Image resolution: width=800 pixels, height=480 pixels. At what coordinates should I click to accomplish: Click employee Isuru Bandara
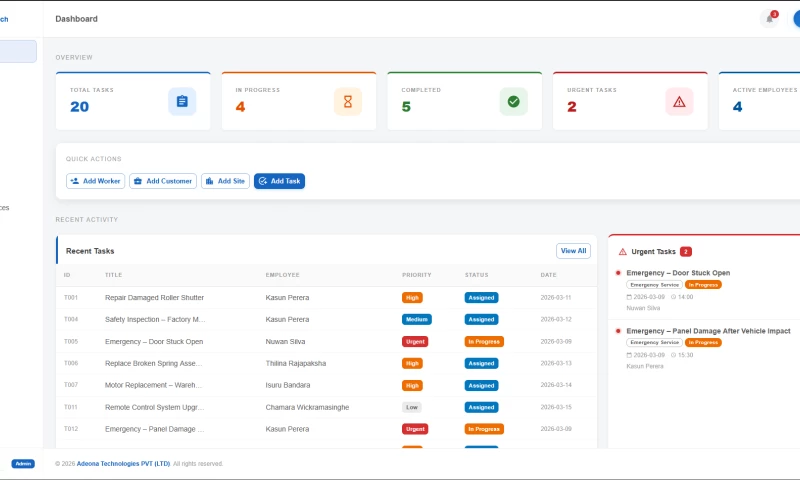click(x=288, y=385)
